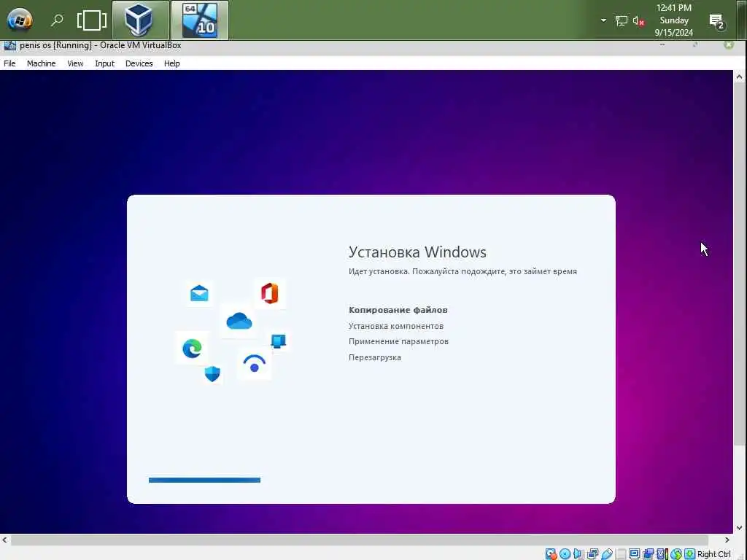The height and width of the screenshot is (560, 747).
Task: Click the 'Установка компонентов' step
Action: 396,326
